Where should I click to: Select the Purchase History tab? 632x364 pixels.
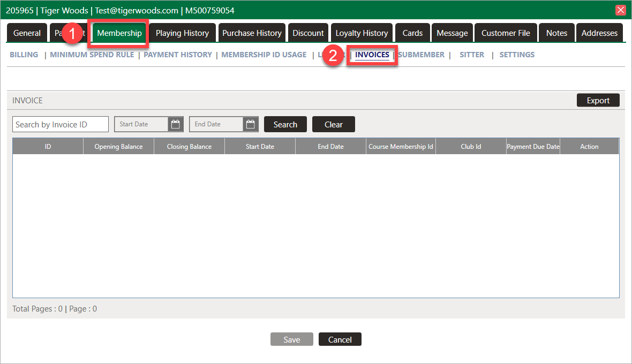(x=252, y=33)
